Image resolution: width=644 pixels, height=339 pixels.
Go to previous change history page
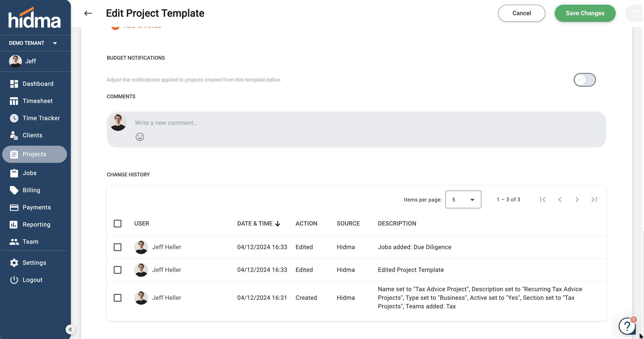coord(560,200)
